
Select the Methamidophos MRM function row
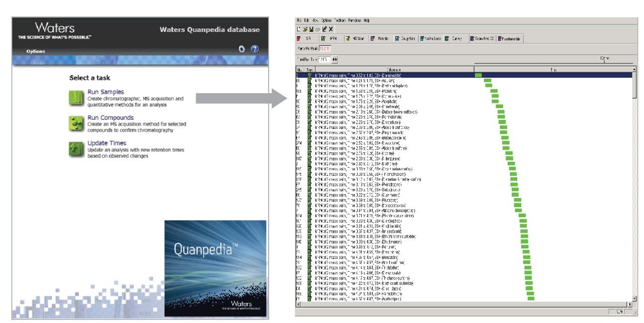(463, 86)
